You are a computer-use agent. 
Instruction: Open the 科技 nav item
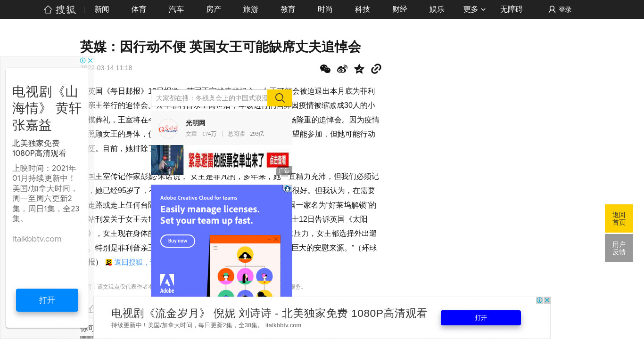click(363, 9)
